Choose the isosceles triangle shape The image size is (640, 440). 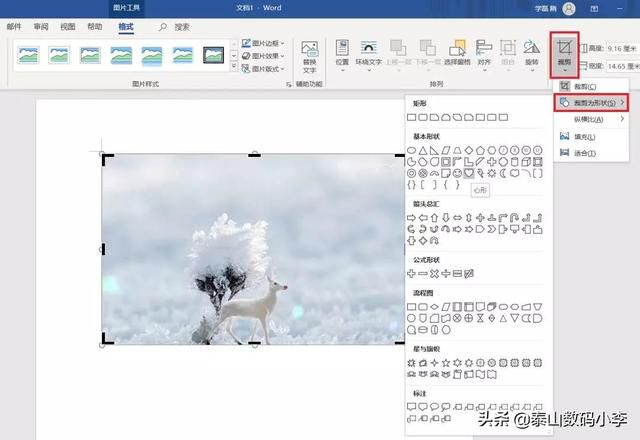pos(423,151)
